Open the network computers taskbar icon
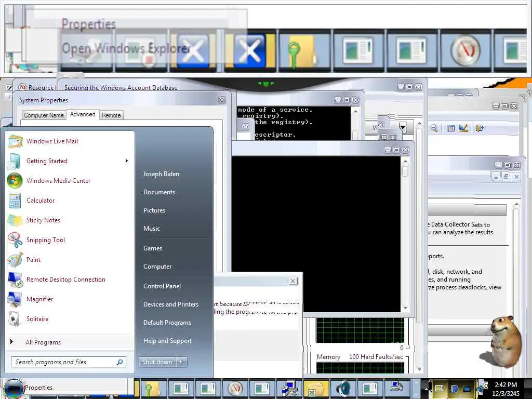The width and height of the screenshot is (532, 399). pyautogui.click(x=289, y=389)
